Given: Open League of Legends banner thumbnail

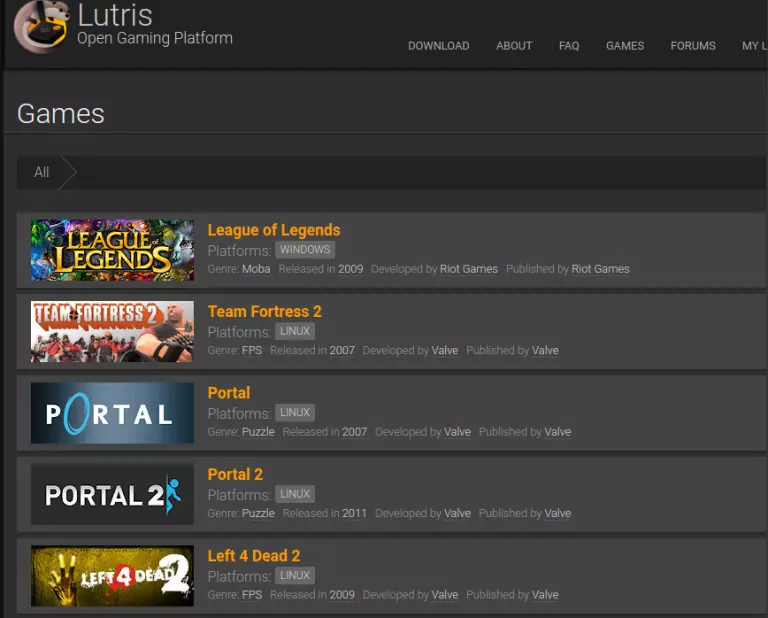Looking at the screenshot, I should pos(112,250).
